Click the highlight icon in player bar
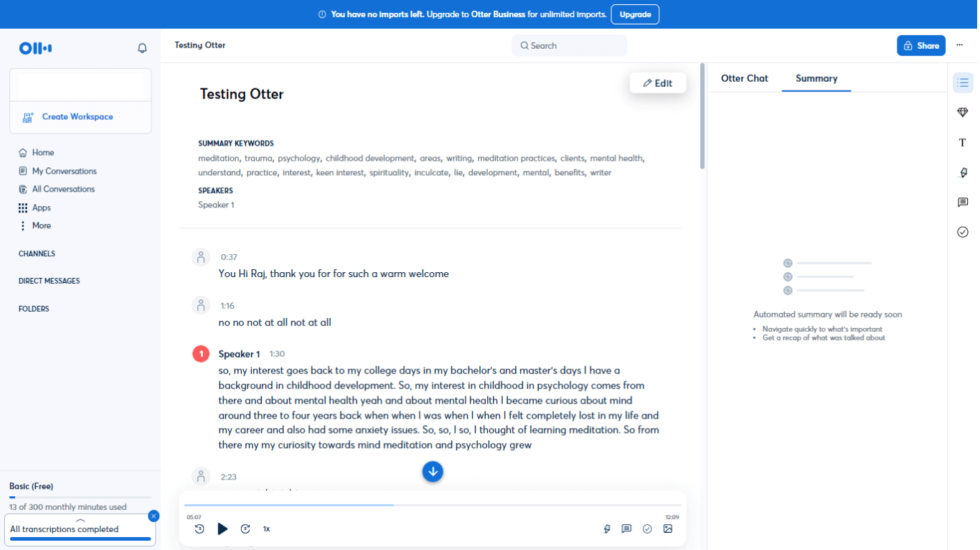The image size is (980, 550). [607, 528]
